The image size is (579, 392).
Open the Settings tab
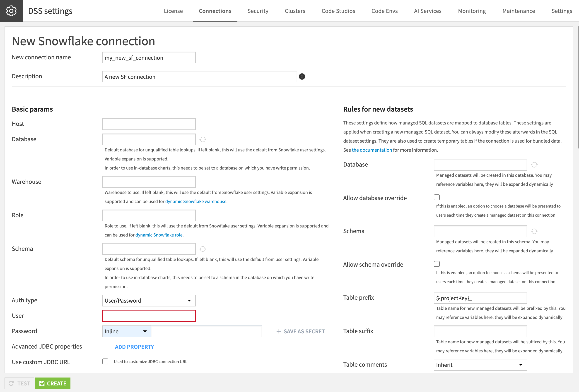[x=562, y=11]
